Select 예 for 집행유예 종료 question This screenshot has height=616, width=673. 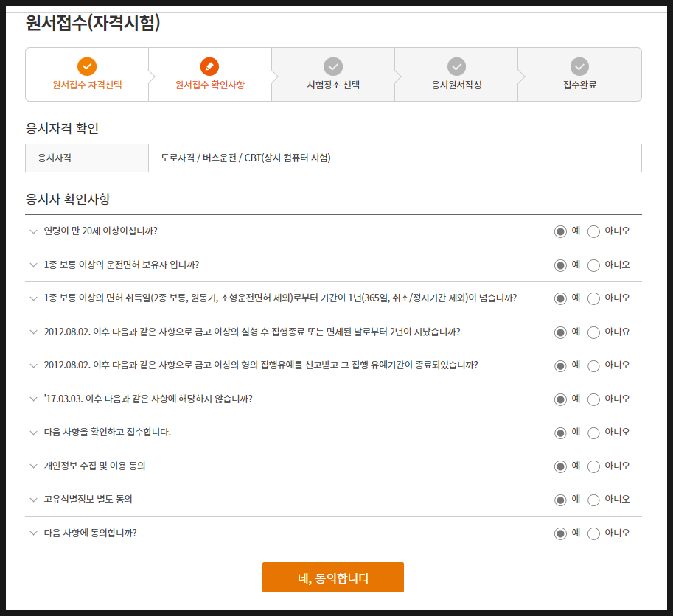click(x=560, y=366)
